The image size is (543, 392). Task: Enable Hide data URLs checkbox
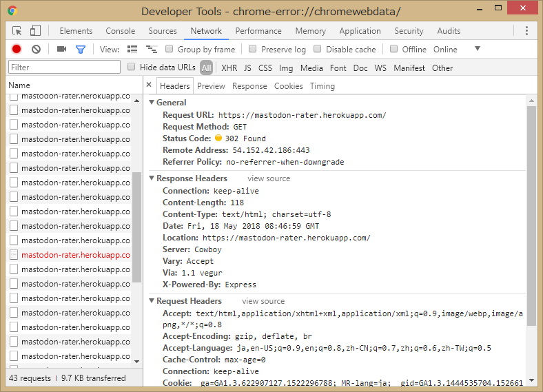[132, 68]
